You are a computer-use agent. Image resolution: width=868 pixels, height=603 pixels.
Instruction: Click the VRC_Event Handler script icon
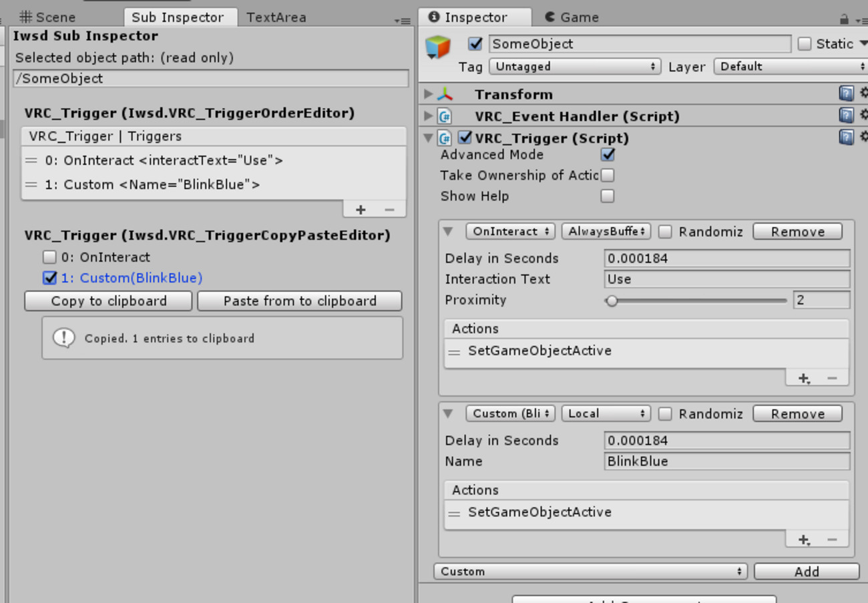pos(445,116)
